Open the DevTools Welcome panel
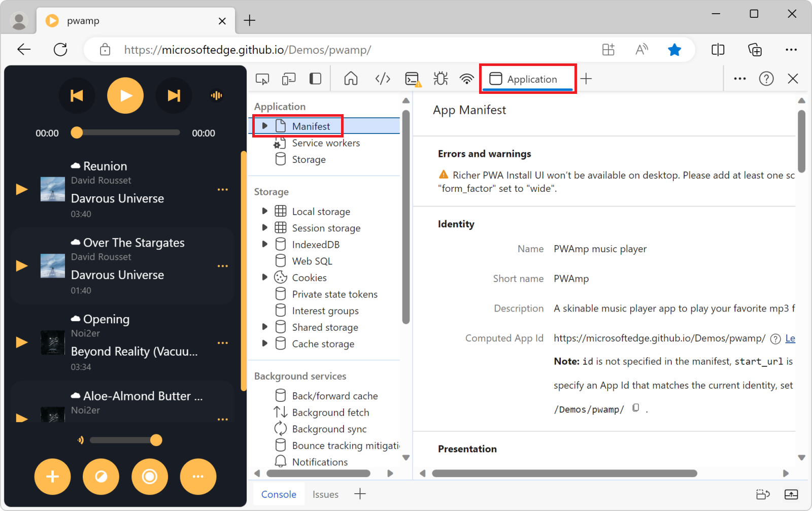The width and height of the screenshot is (812, 511). 350,79
